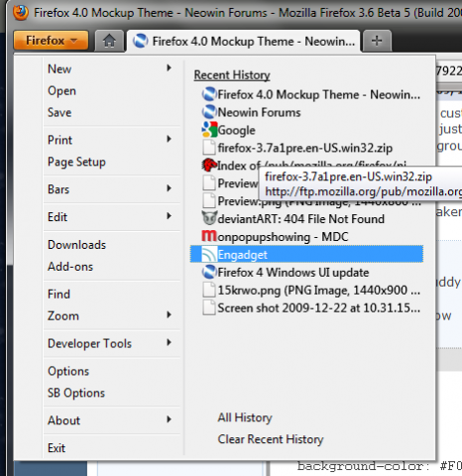This screenshot has height=476, width=462.
Task: Select Page Setup menu item
Action: pos(76,162)
